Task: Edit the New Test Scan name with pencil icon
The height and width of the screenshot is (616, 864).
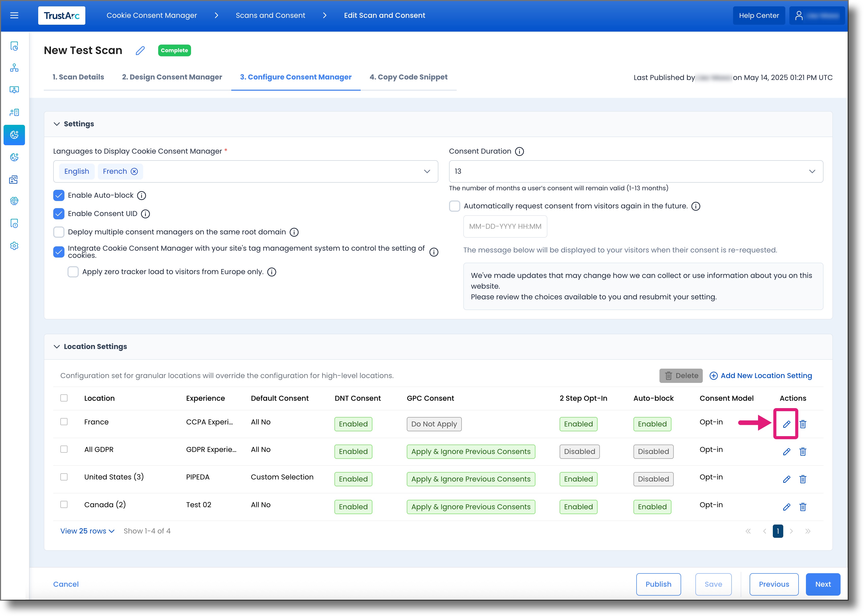Action: 140,50
